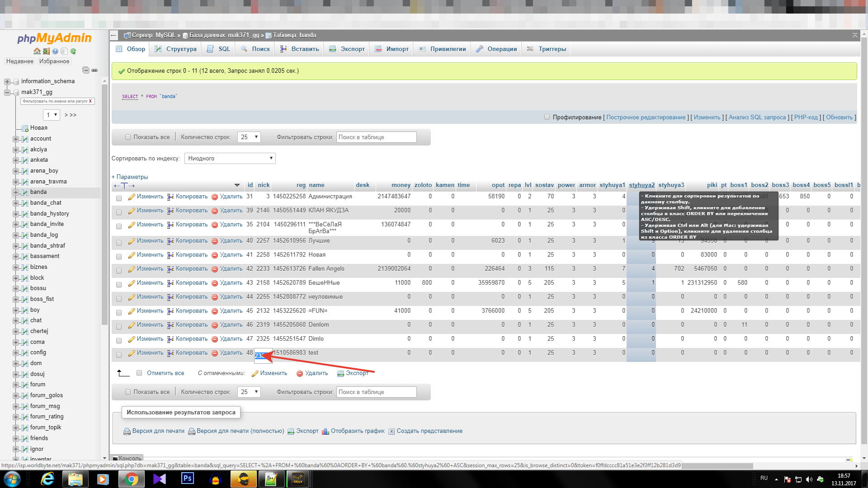
Task: Sort by the styhuya2 column header
Action: pyautogui.click(x=642, y=185)
